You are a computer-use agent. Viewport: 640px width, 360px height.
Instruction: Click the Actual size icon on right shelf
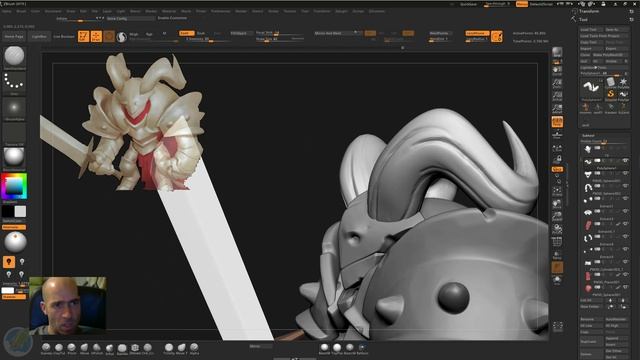[557, 96]
